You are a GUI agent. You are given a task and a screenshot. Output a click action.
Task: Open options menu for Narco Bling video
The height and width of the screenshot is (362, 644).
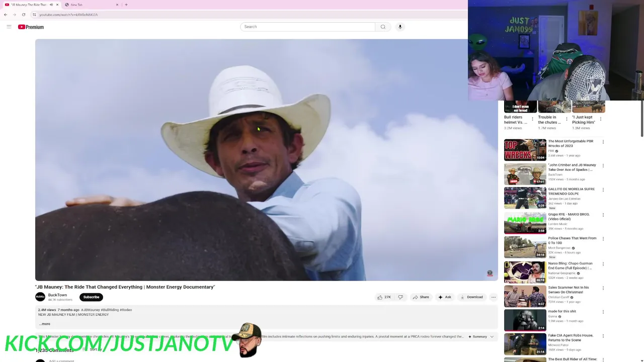point(603,264)
